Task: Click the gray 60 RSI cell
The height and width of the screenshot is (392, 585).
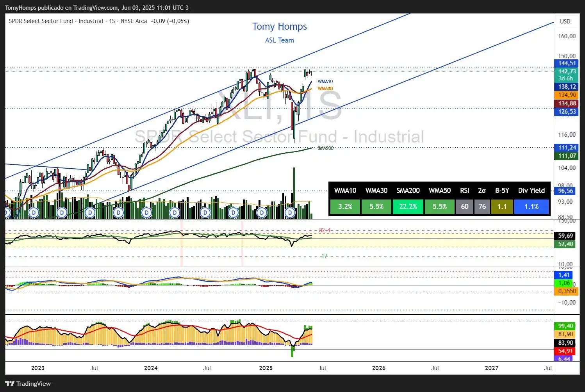Action: tap(465, 207)
